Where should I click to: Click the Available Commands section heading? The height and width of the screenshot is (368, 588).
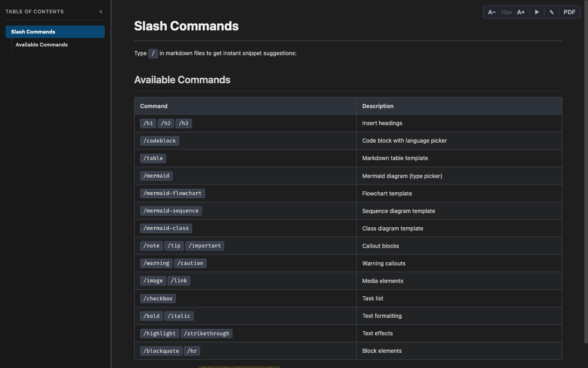coord(182,80)
